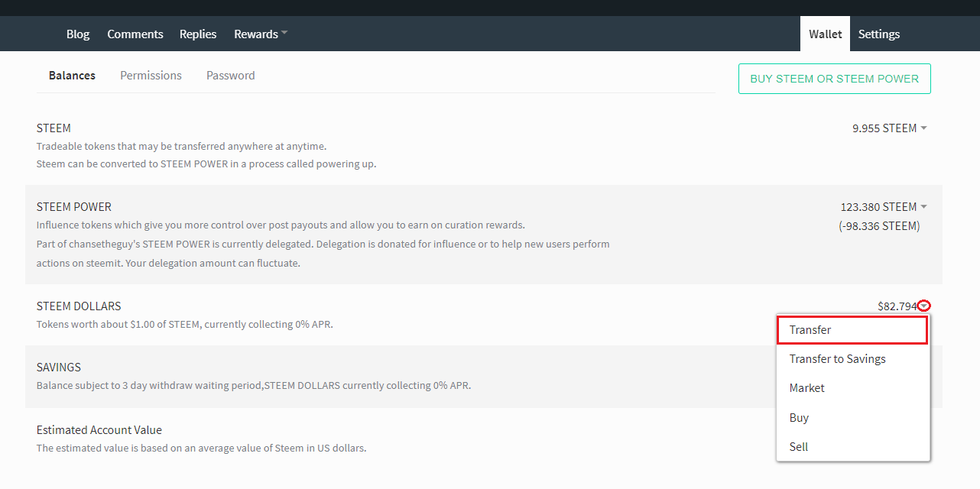The width and height of the screenshot is (980, 489).
Task: Click the BUY STEEM OR STEEM POWER button
Action: (x=835, y=79)
